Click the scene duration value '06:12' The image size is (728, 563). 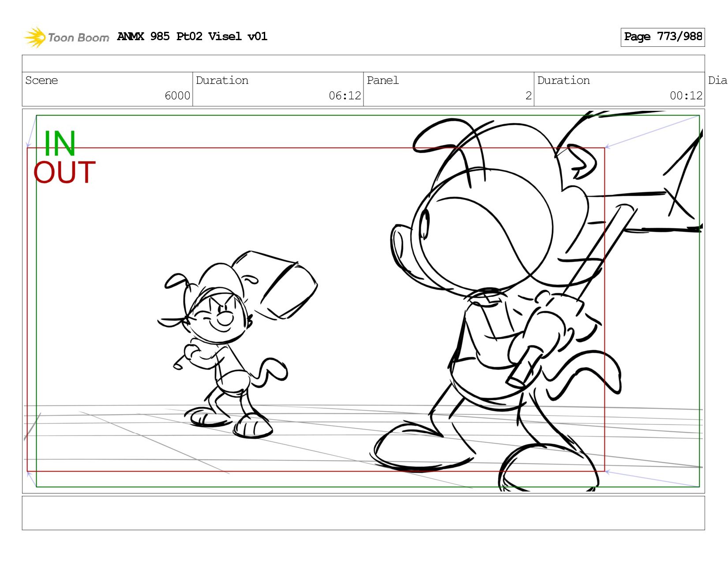[x=345, y=96]
